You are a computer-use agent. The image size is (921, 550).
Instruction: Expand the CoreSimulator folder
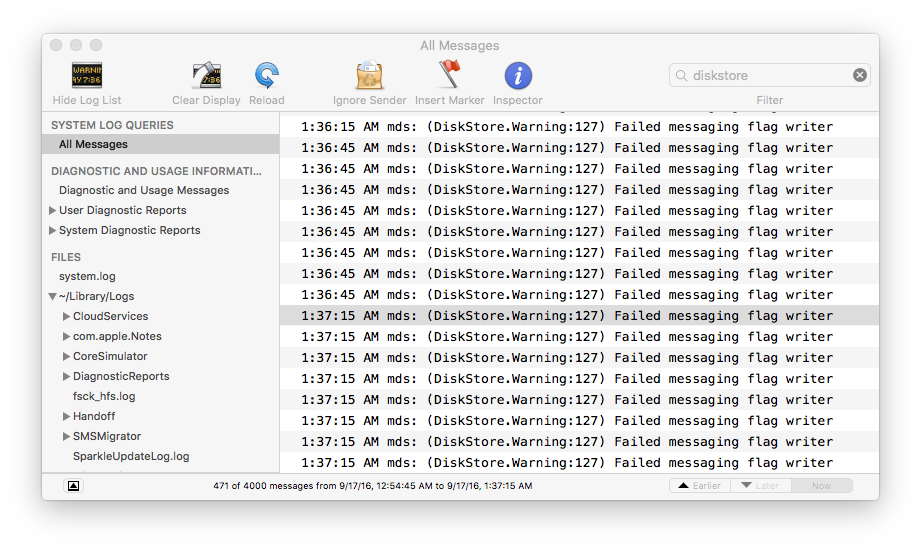click(66, 356)
